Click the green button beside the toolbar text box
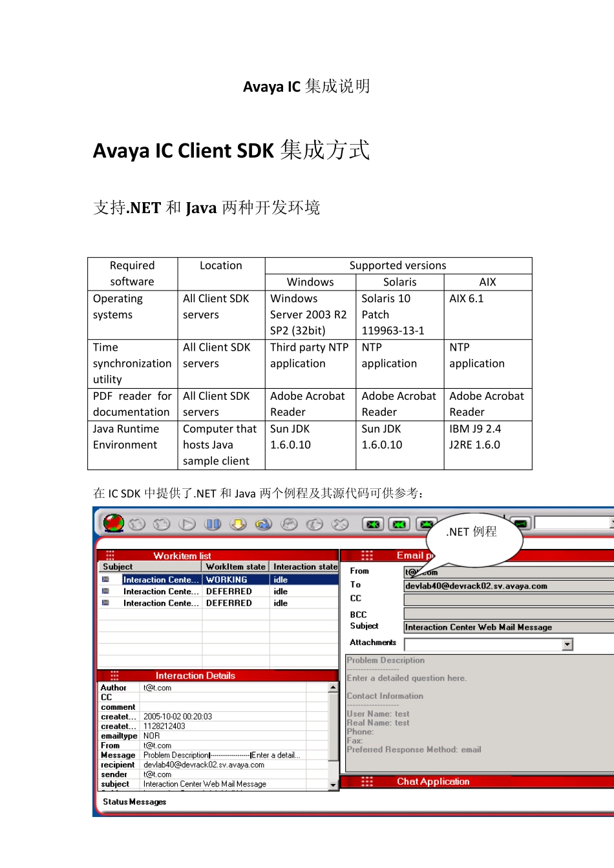This screenshot has width=614, height=868. (520, 523)
